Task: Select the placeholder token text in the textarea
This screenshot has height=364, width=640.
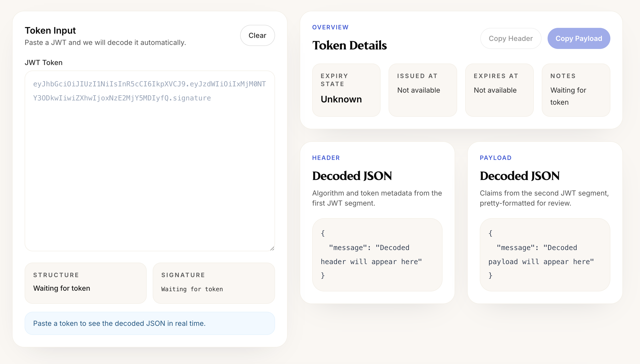Action: click(x=150, y=91)
